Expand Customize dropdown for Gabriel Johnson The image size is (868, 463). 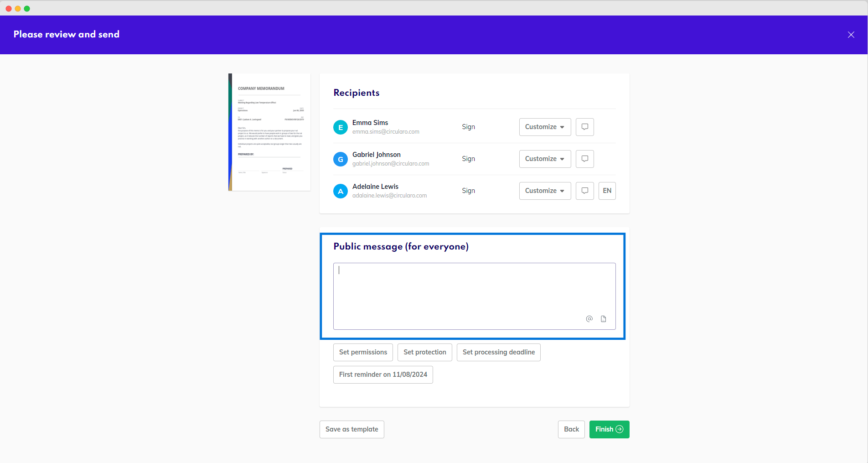click(x=545, y=159)
